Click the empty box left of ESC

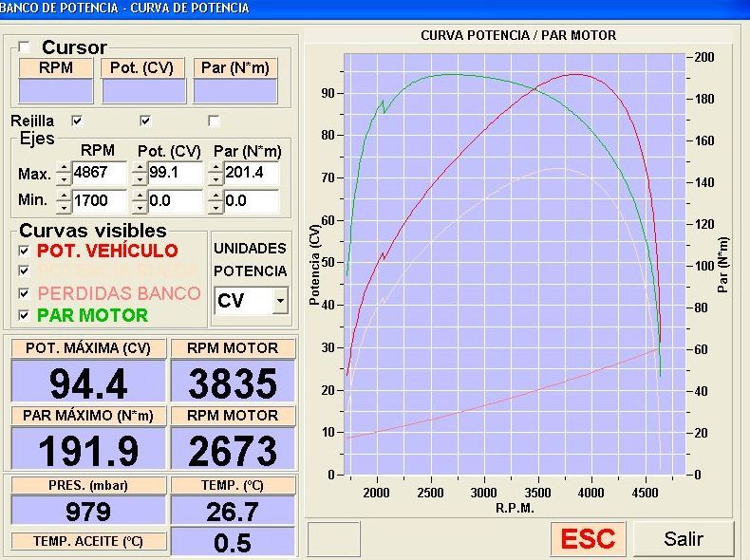tap(333, 539)
